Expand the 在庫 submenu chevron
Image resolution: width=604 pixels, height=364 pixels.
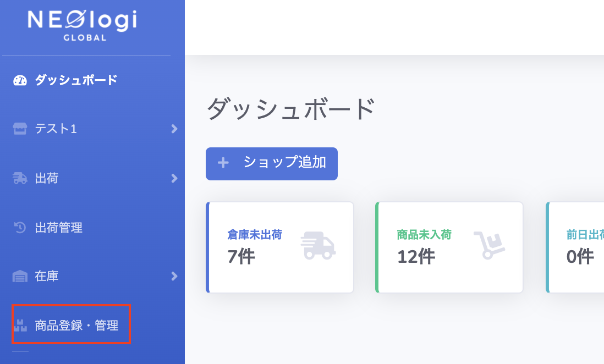(174, 276)
